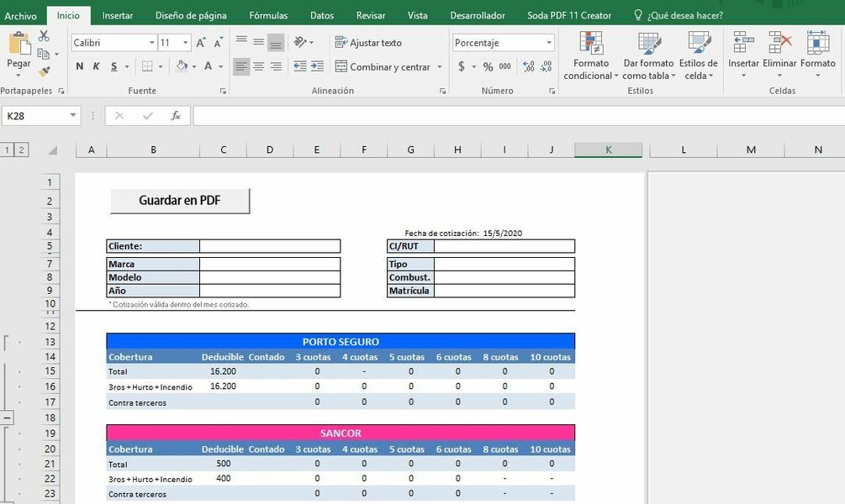
Task: Open Archivo tab
Action: (20, 16)
